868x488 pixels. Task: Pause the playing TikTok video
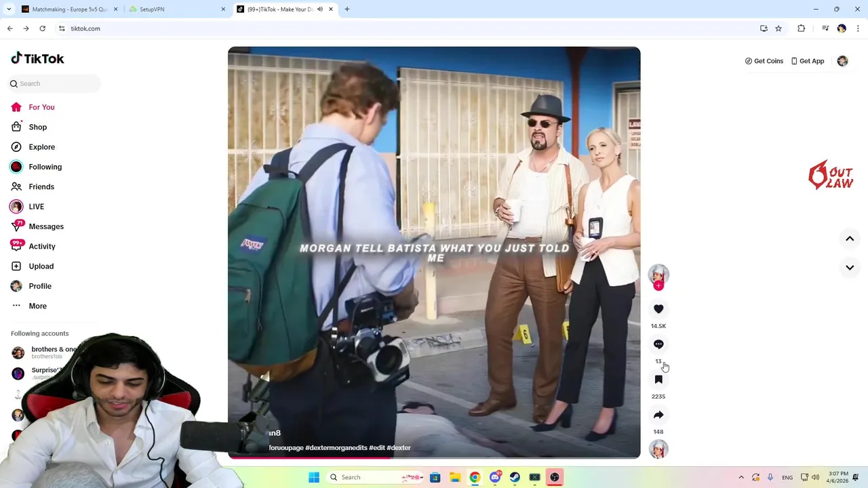click(x=434, y=252)
